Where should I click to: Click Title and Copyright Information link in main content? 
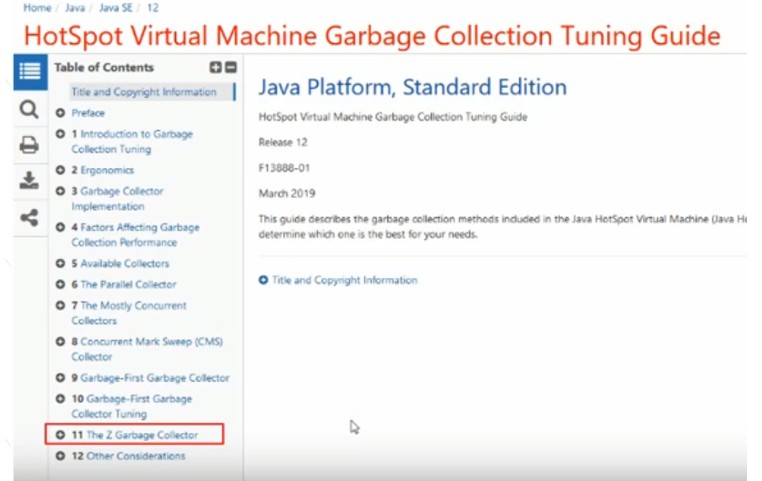coord(345,280)
